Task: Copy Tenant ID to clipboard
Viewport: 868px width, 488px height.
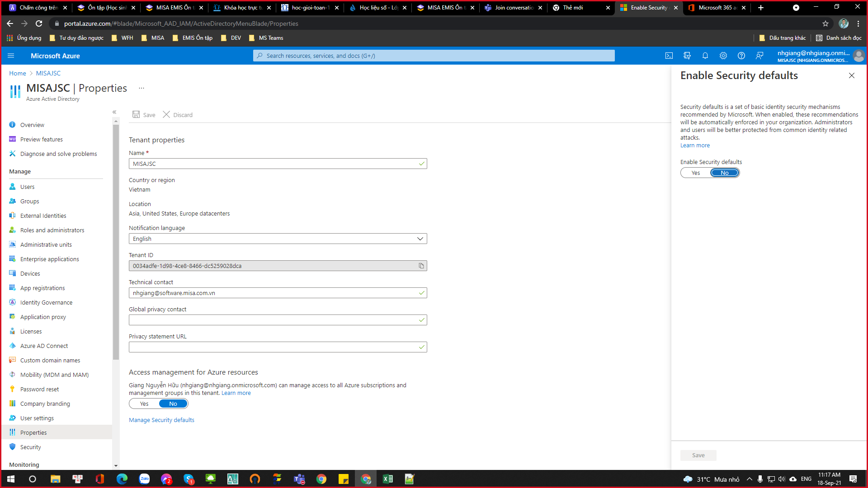Action: coord(421,266)
